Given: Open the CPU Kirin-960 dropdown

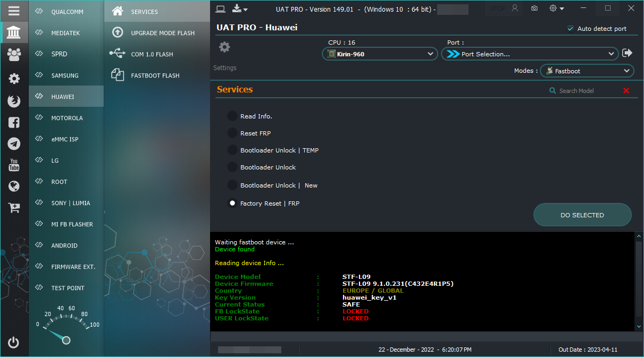Looking at the screenshot, I should pyautogui.click(x=380, y=54).
